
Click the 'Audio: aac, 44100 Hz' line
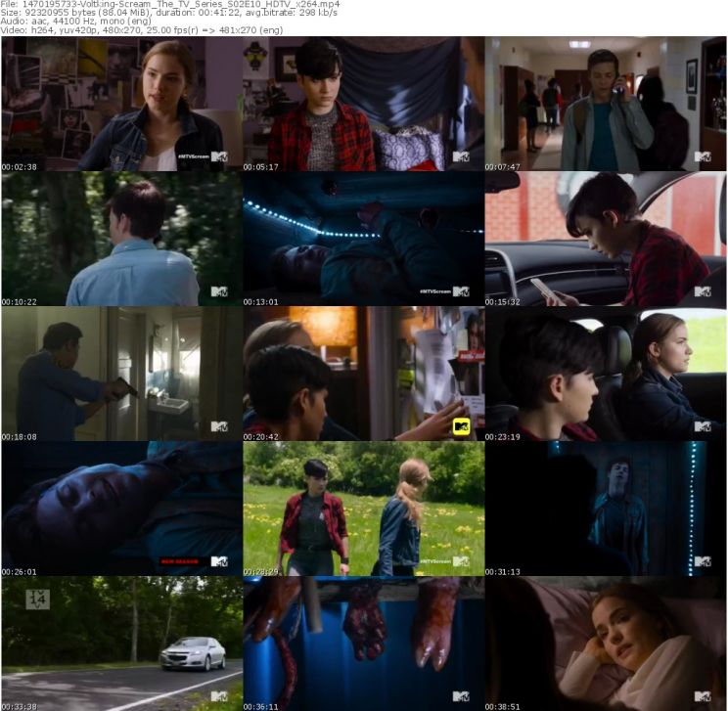[x=75, y=22]
